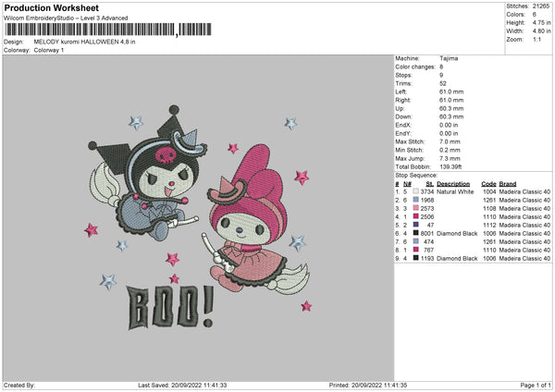This screenshot has width=555, height=392.
Task: Click the Zoom 1:1 value
Action: pyautogui.click(x=536, y=39)
